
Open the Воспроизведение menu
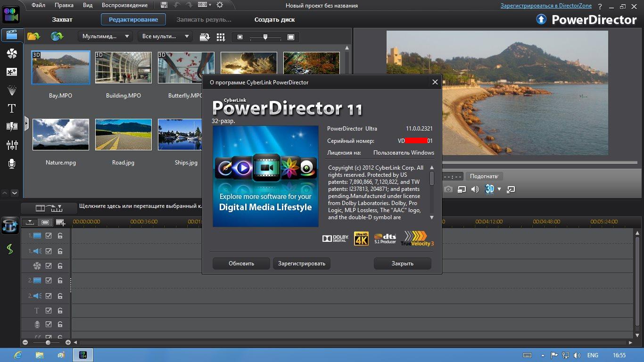click(124, 5)
